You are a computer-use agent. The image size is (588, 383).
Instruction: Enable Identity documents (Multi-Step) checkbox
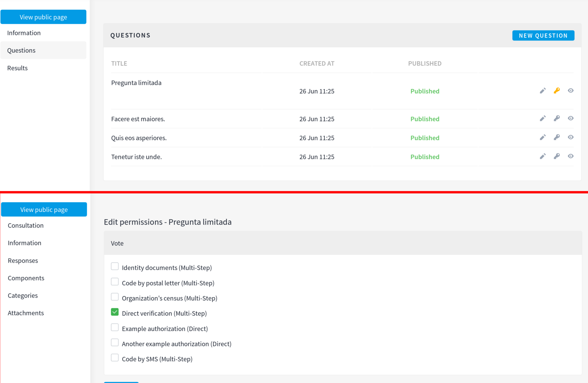tap(115, 267)
